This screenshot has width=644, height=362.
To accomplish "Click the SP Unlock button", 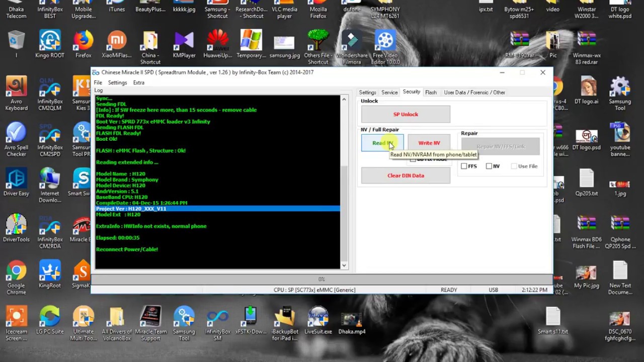I will (x=406, y=114).
